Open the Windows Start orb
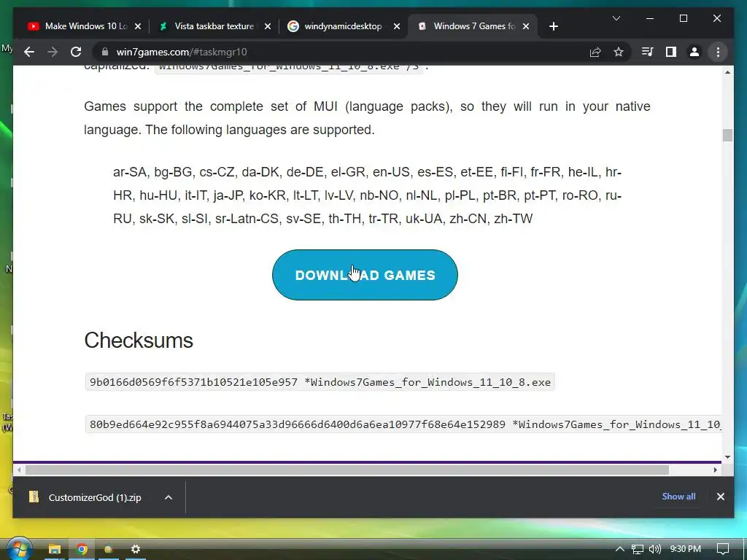 pos(18,548)
